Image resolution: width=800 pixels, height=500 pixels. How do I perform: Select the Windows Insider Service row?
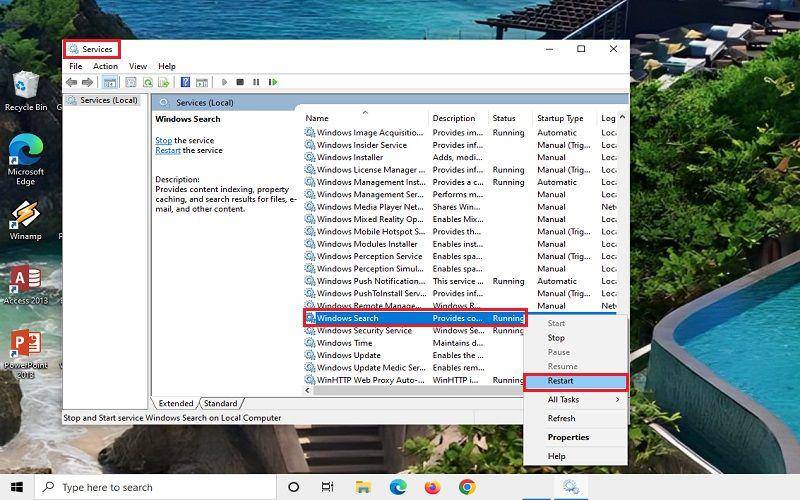(460, 145)
